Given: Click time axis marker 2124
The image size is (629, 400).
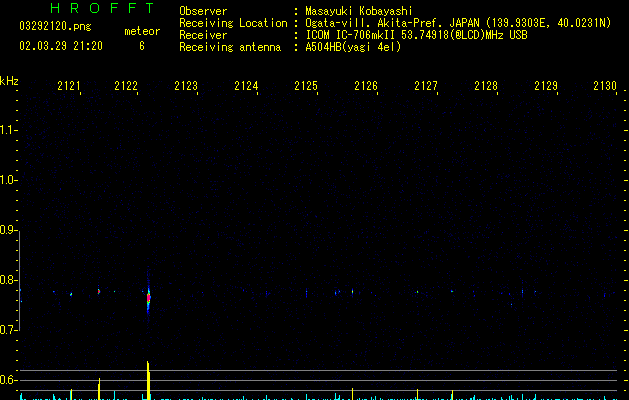Looking at the screenshot, I should click(x=246, y=86).
